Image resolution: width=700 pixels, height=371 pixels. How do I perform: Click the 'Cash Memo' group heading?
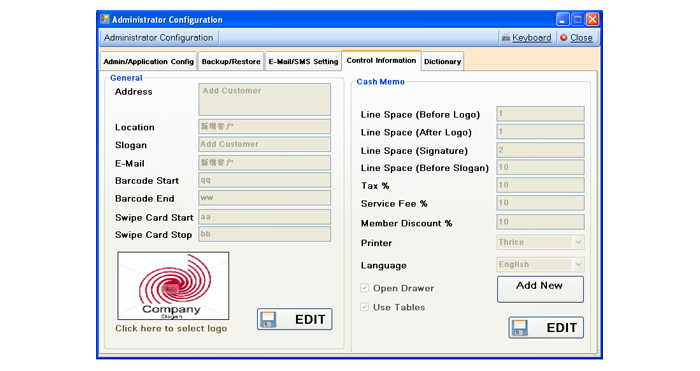(380, 82)
